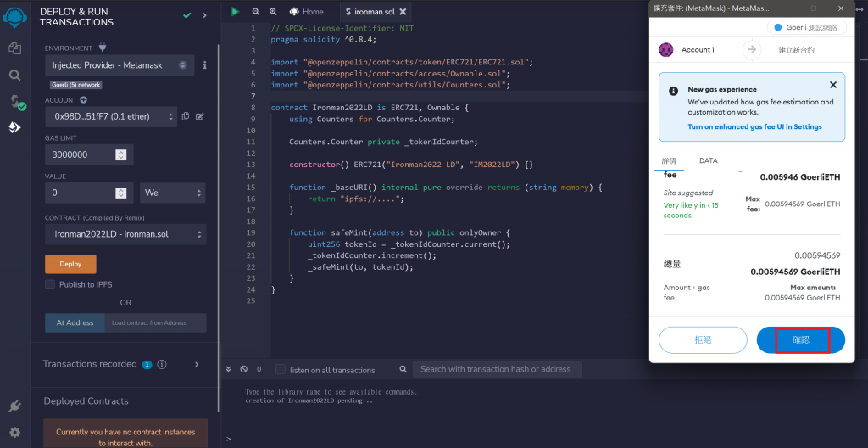Open the Remix logo home icon
Image resolution: width=868 pixels, height=448 pixels.
tap(14, 16)
